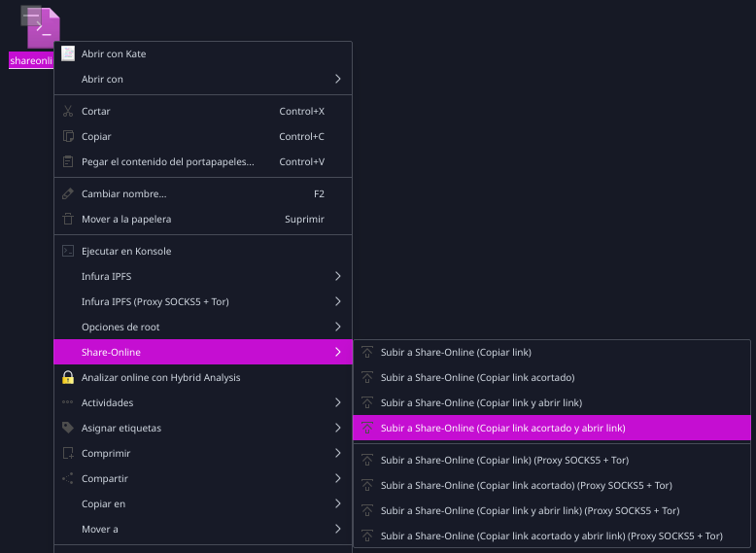Screen dimensions: 756x553
Task: Click the padlock icon for Hybrid Analysis
Action: 68,377
